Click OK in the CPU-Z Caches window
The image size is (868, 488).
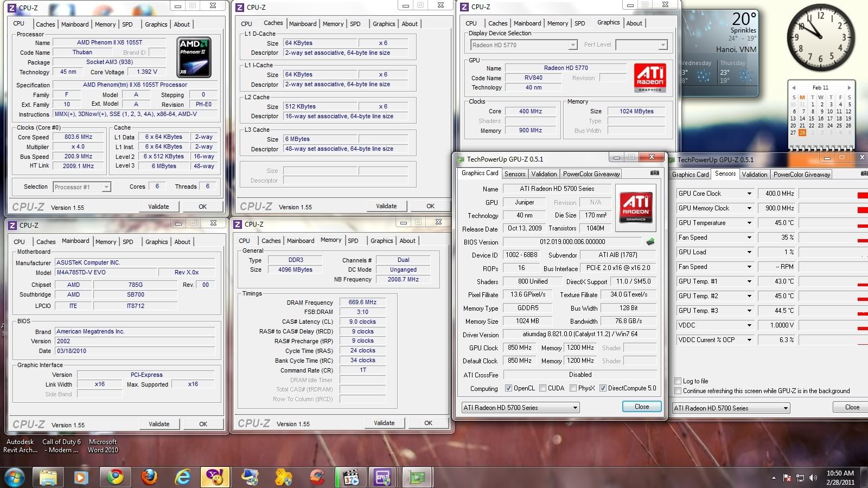(x=430, y=206)
